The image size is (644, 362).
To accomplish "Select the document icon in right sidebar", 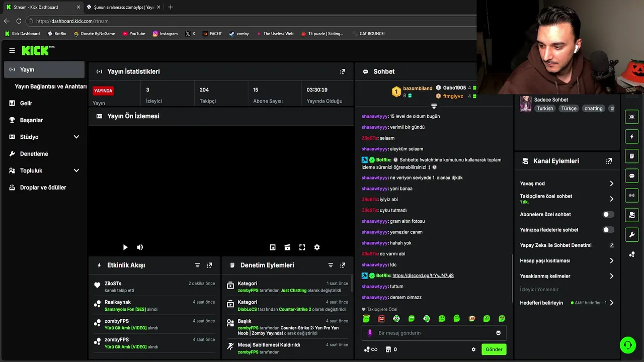I will [x=632, y=156].
